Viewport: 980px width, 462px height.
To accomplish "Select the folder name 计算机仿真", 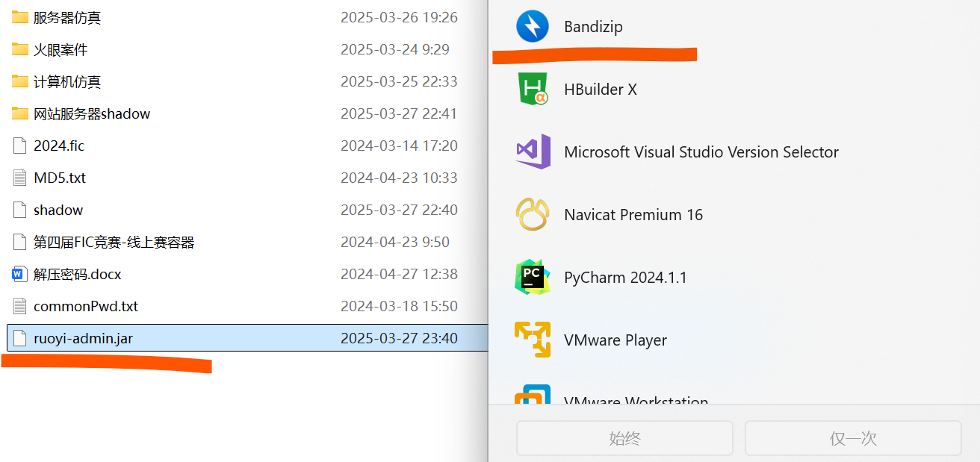I will (67, 81).
